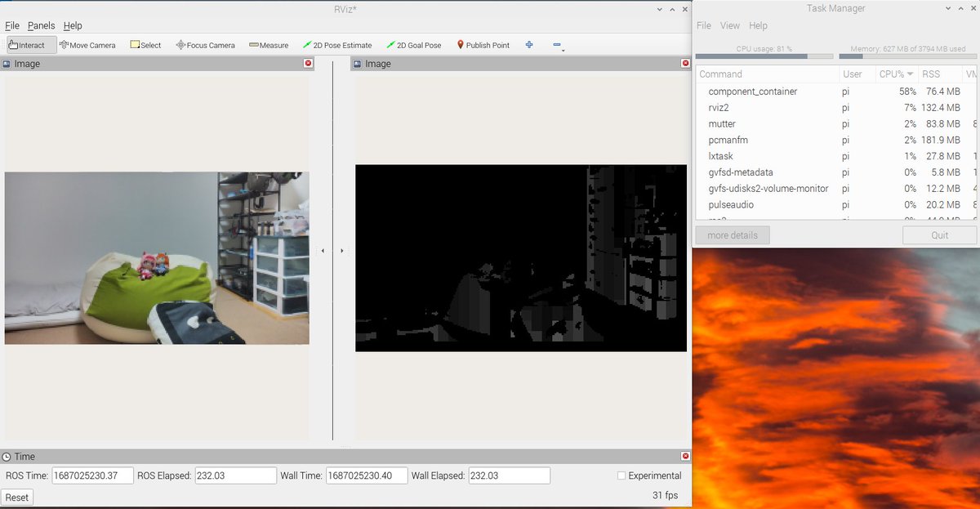The image size is (980, 509).
Task: Click the CPU usage progress bar
Action: click(764, 56)
